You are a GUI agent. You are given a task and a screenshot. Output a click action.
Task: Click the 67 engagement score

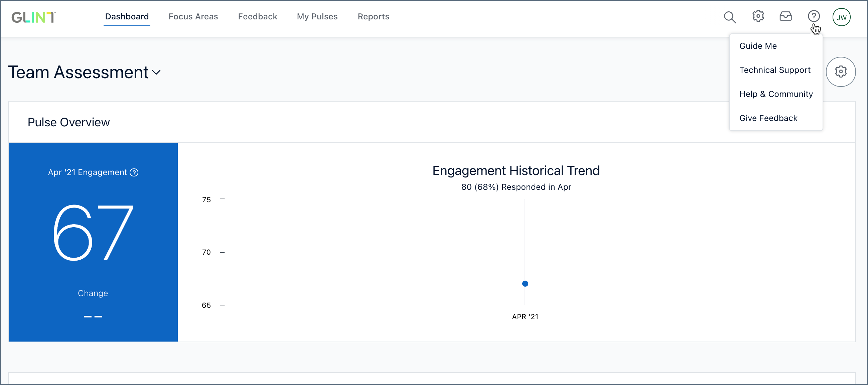point(93,233)
